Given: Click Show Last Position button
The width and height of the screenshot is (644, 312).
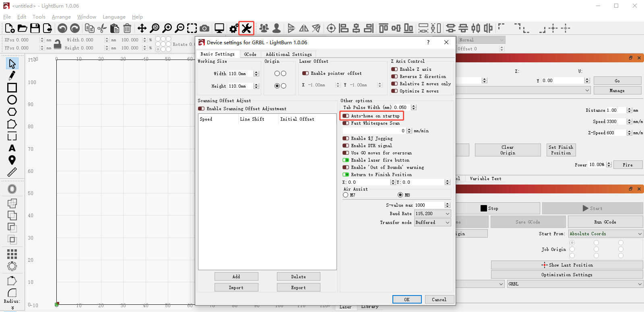Looking at the screenshot, I should tap(567, 265).
